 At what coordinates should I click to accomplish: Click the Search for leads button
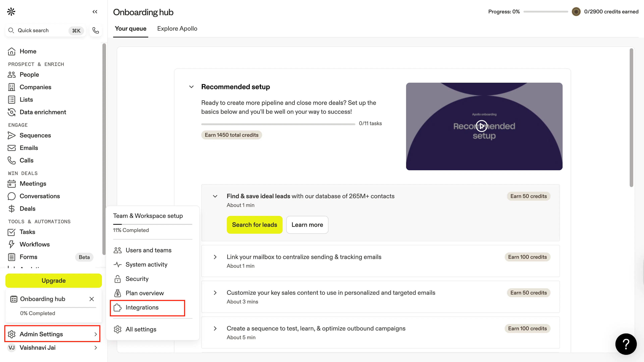[255, 225]
